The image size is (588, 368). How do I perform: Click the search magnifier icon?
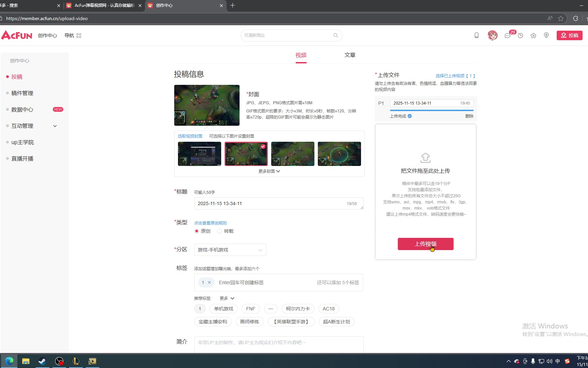tap(336, 35)
